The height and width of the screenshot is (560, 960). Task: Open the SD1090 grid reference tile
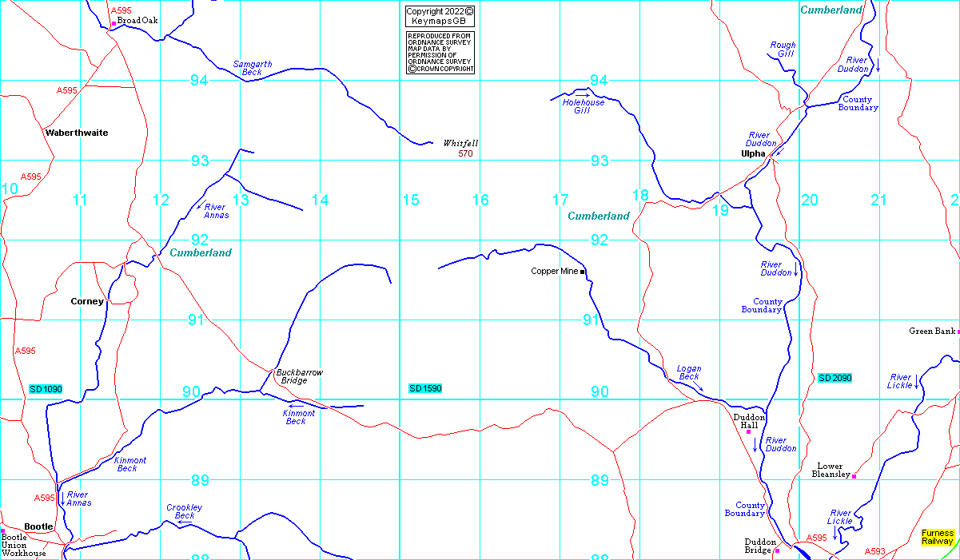46,389
